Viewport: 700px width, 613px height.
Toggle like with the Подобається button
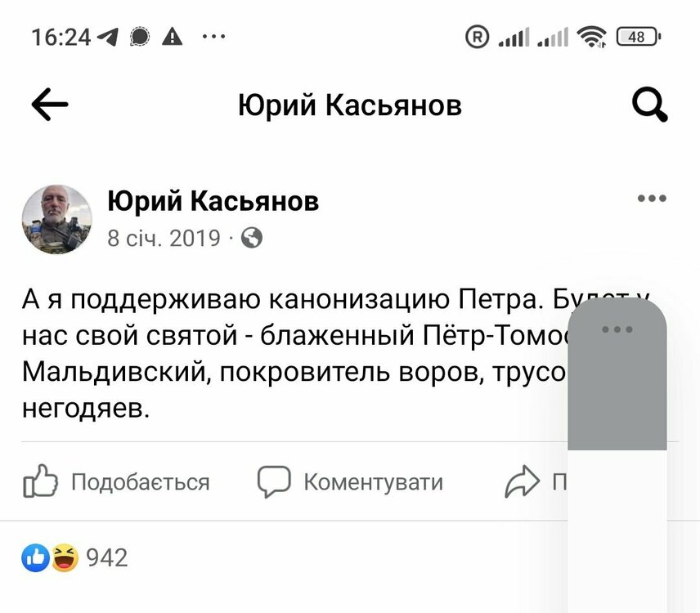click(x=117, y=482)
